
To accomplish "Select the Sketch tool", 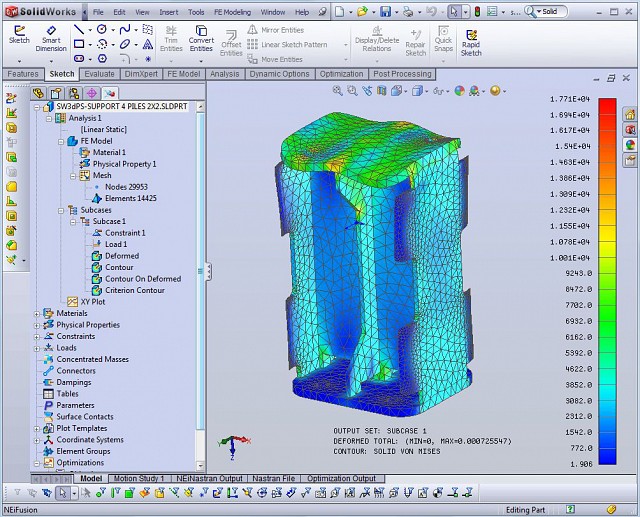I will point(19,35).
